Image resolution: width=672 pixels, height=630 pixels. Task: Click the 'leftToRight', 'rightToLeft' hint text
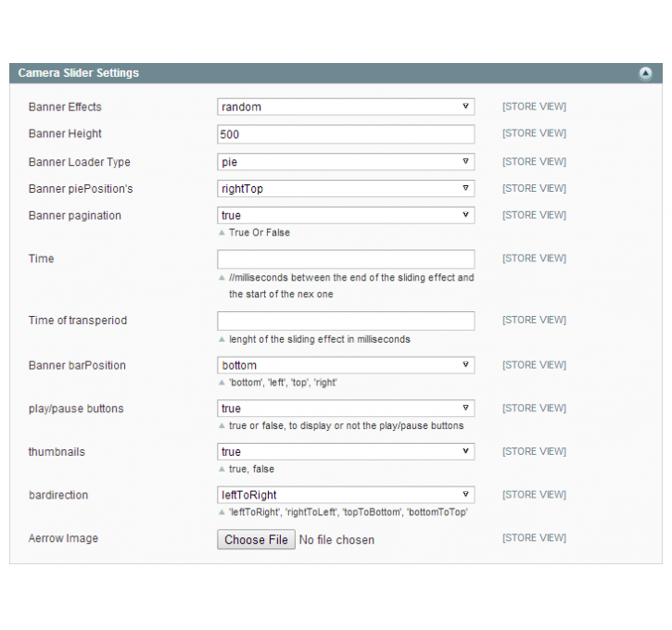coord(349,512)
